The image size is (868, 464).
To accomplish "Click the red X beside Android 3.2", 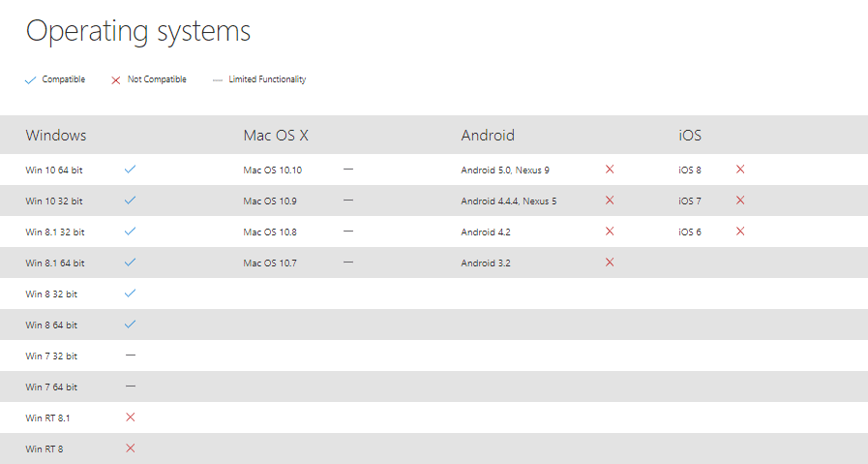I will click(610, 263).
